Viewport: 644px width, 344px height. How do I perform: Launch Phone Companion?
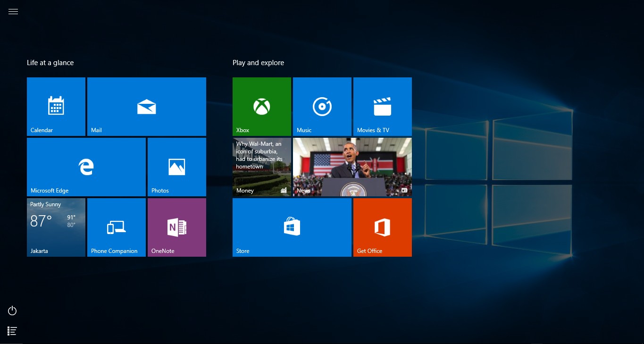pyautogui.click(x=116, y=227)
